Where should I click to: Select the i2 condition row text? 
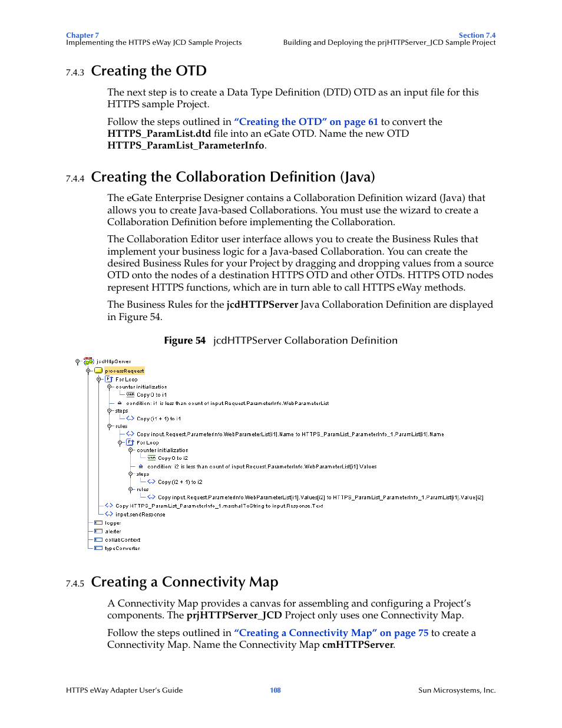pos(262,466)
